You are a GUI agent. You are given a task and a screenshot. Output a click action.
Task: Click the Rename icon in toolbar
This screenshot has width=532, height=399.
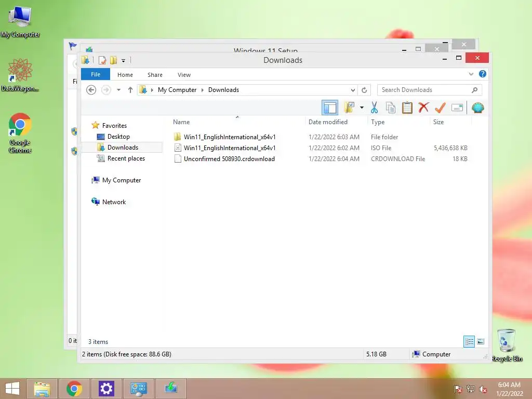(x=457, y=108)
